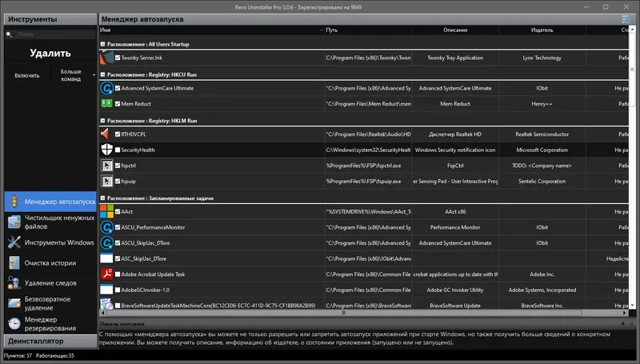Select the Диспетчер Realtek HD description cell

(x=455, y=134)
